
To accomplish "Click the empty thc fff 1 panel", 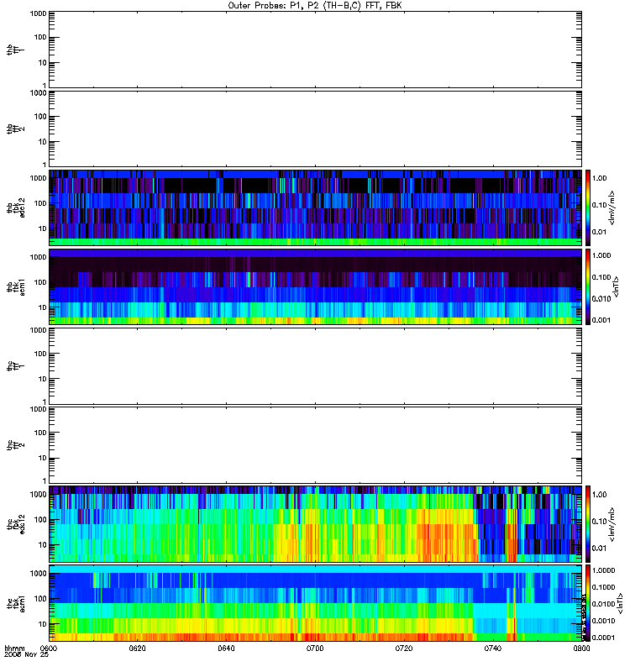I will coord(315,366).
